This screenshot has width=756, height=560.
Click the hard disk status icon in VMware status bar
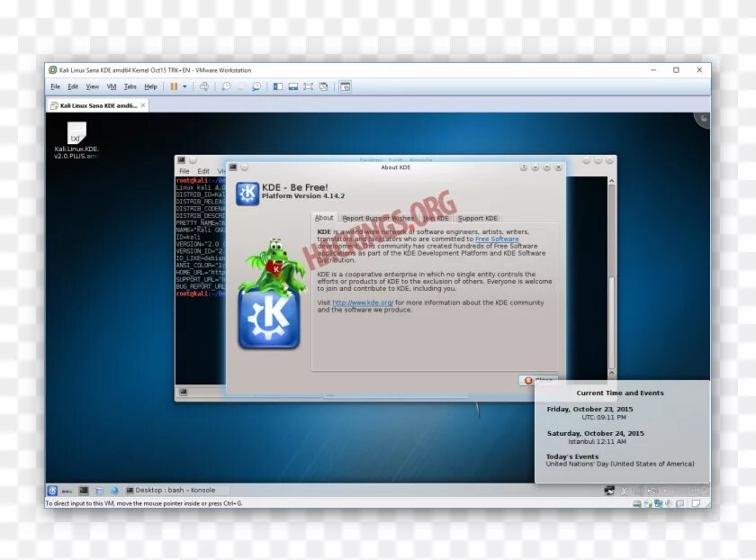[637, 503]
